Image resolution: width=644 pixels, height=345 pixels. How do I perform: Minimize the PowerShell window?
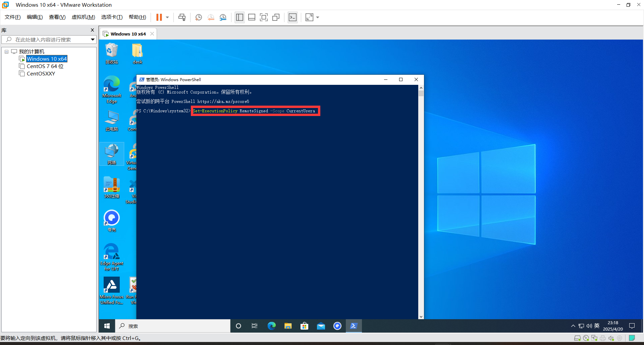386,79
